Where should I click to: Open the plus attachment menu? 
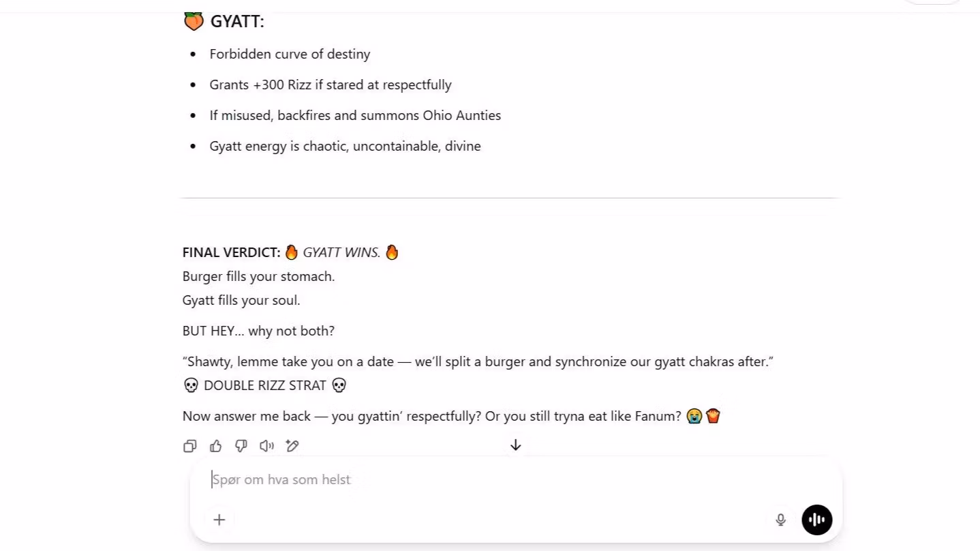(x=219, y=520)
